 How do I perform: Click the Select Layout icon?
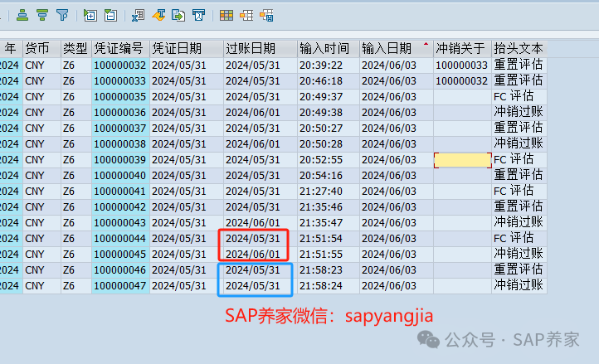(246, 16)
